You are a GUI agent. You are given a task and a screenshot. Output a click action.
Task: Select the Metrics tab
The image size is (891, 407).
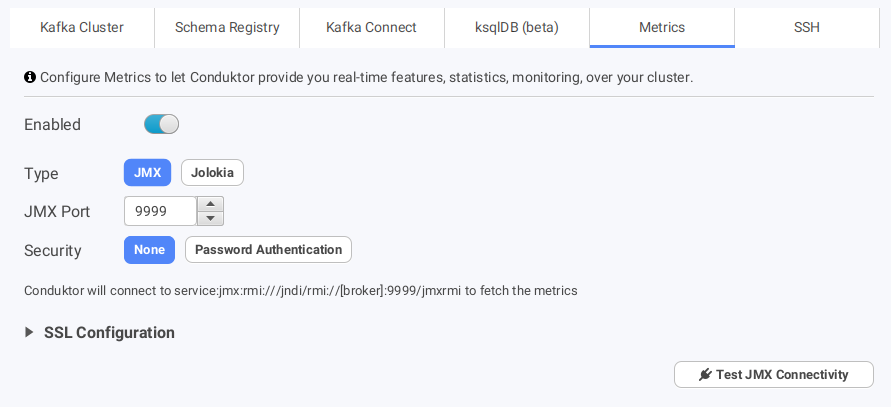662,27
